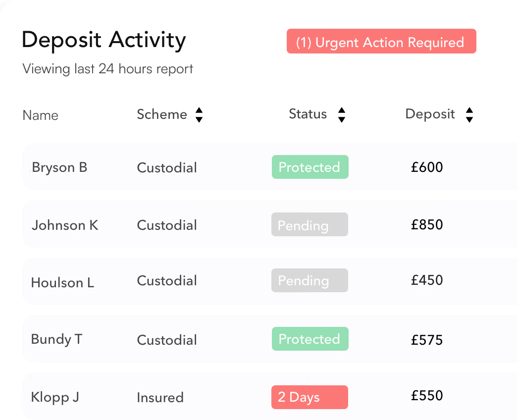517x420 pixels.
Task: Click the Protected badge for Bundy T
Action: point(310,339)
